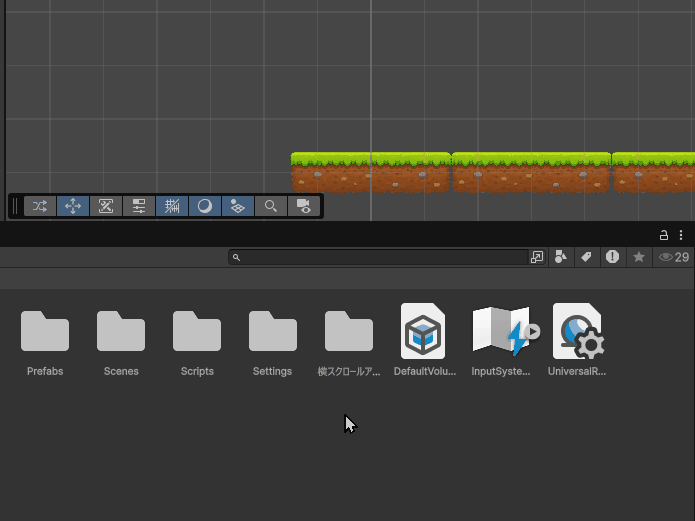This screenshot has height=521, width=695.
Task: Click the magnifier search overlay icon
Action: [x=271, y=206]
